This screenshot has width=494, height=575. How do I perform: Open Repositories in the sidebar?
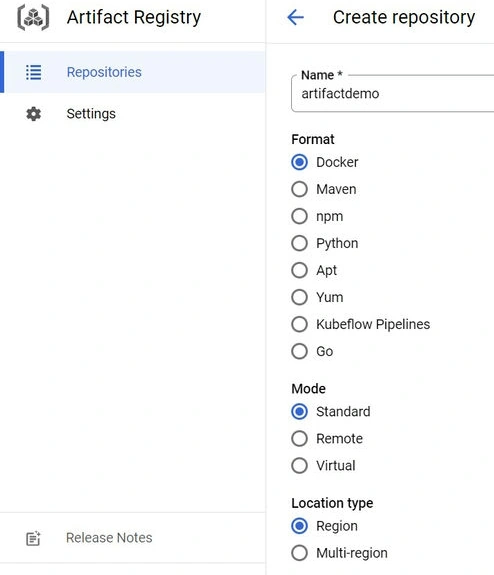coord(132,72)
